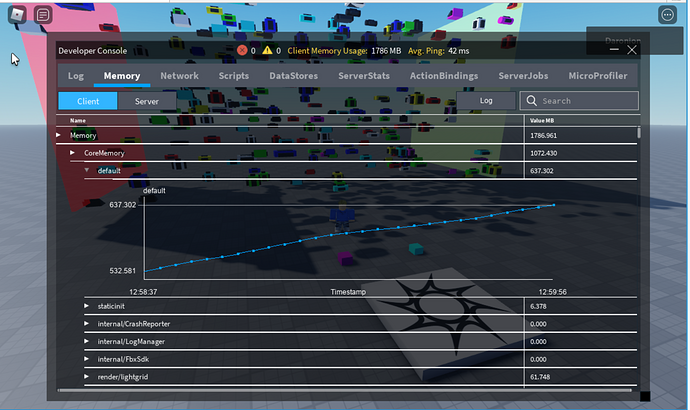Open the ServerJobs tab
The width and height of the screenshot is (690, 410).
point(523,76)
